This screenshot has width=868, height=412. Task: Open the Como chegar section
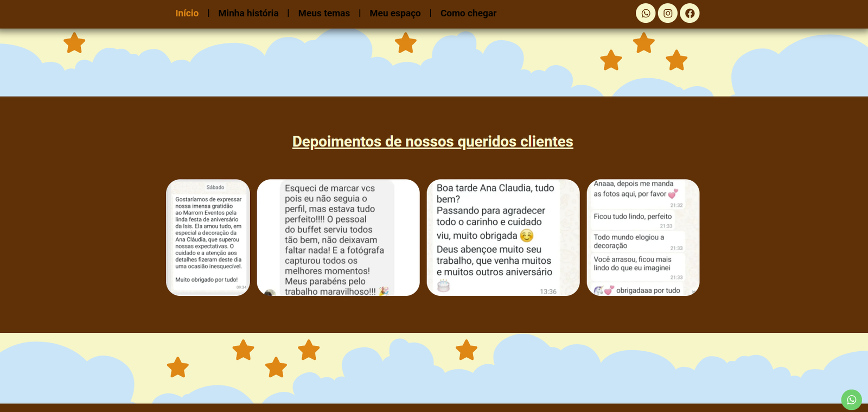pos(468,13)
